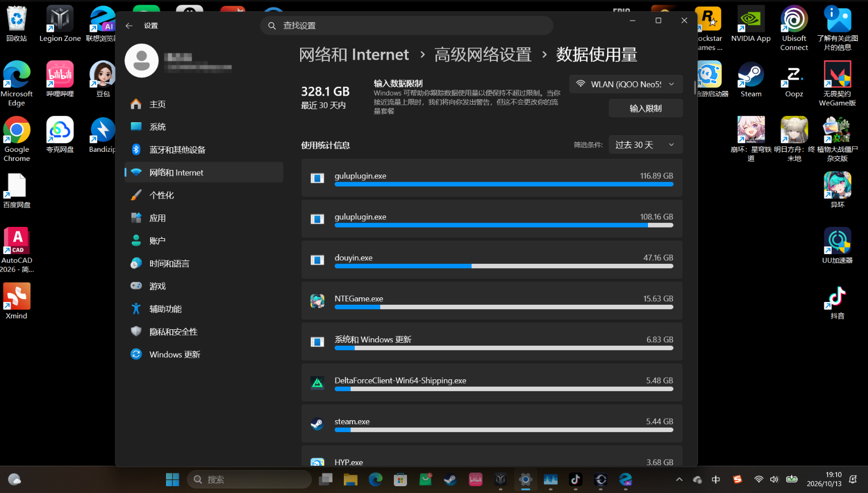Open 辅助功能 in the Settings sidebar
This screenshot has height=493, width=868.
[x=204, y=309]
